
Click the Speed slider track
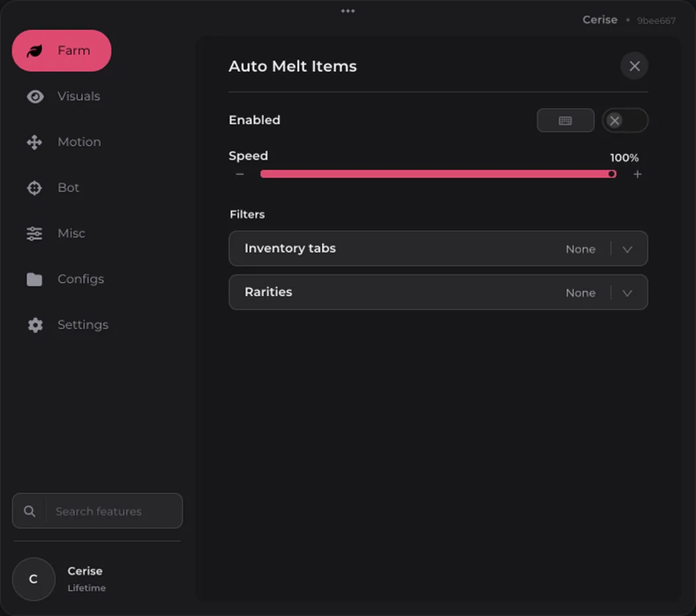pos(438,174)
